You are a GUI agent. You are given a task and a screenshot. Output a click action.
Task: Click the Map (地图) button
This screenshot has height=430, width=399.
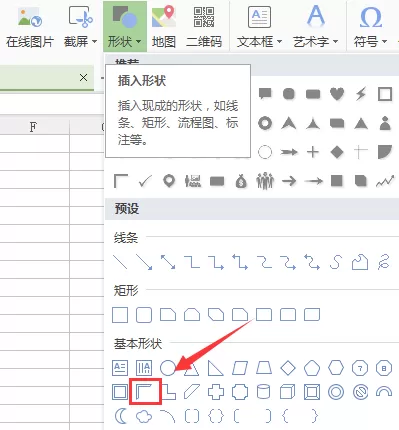coord(164,28)
